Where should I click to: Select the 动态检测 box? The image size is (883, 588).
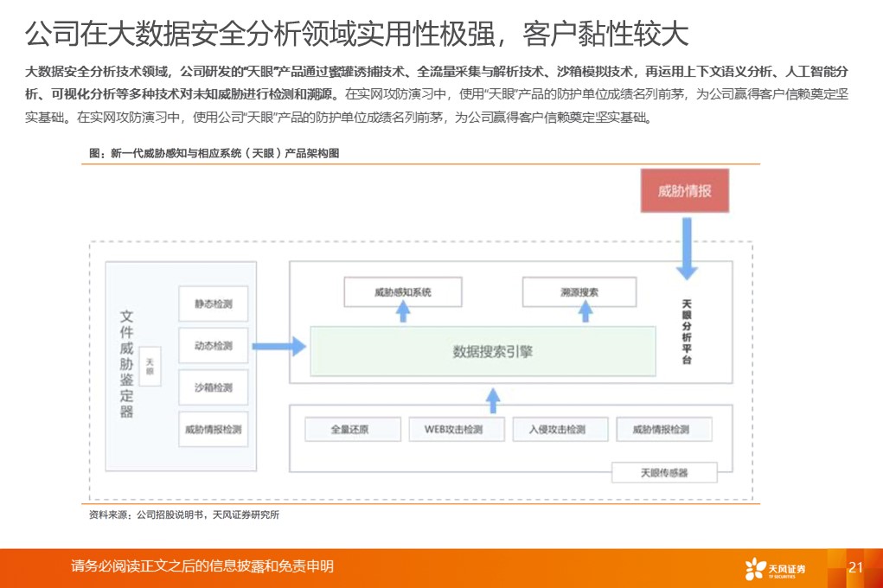pos(213,346)
